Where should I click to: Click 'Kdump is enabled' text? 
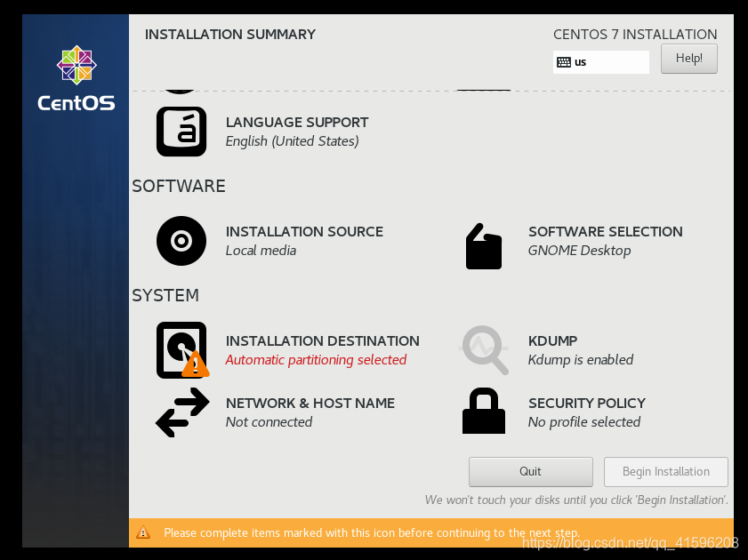(x=581, y=360)
